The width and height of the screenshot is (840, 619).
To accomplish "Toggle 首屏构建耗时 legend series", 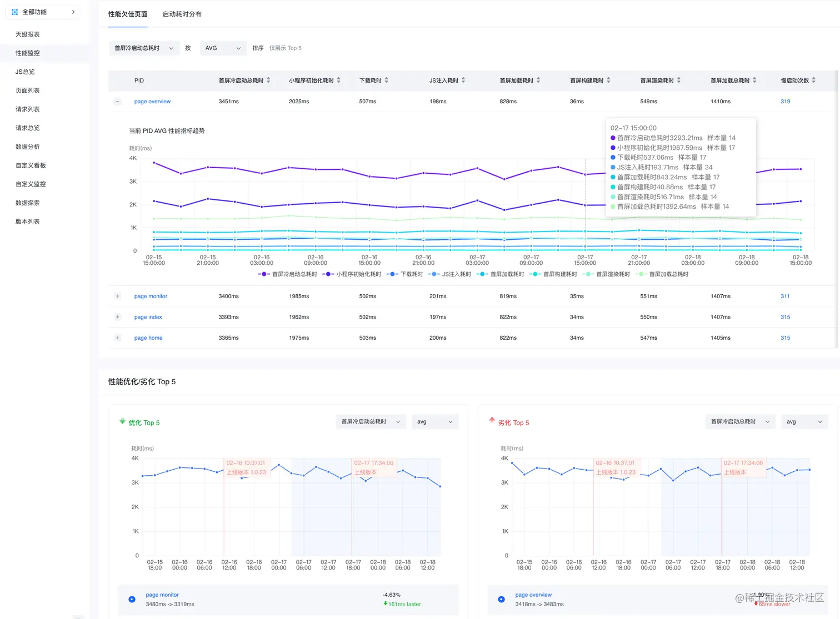I will [553, 274].
